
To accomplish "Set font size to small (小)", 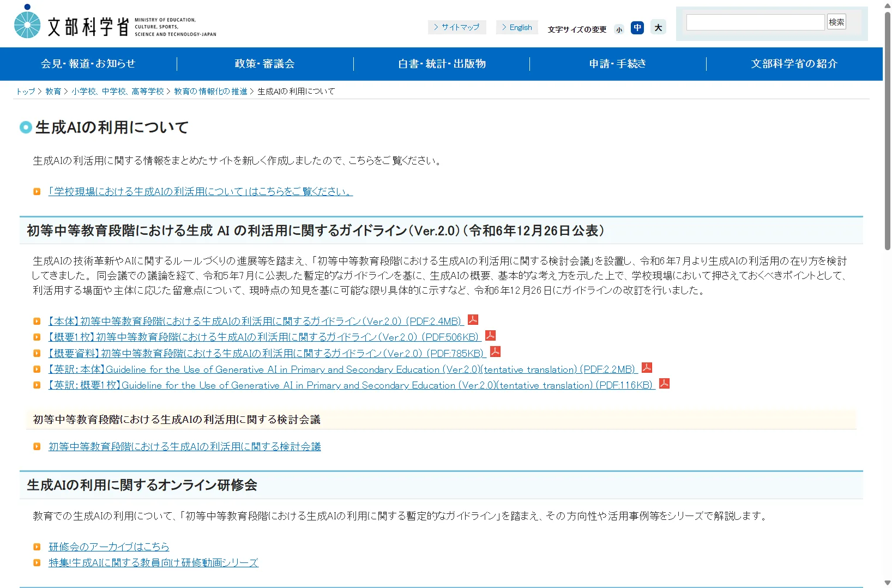I will click(x=619, y=29).
